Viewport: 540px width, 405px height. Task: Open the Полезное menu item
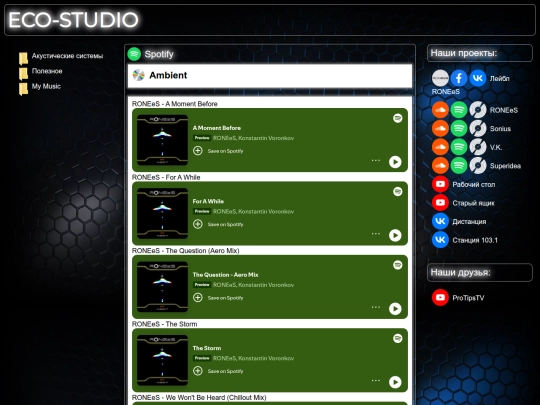click(x=47, y=71)
